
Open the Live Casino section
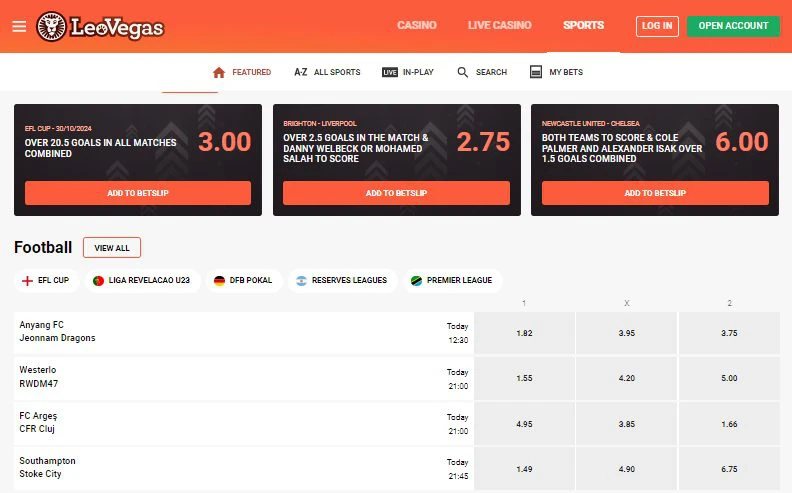[500, 25]
